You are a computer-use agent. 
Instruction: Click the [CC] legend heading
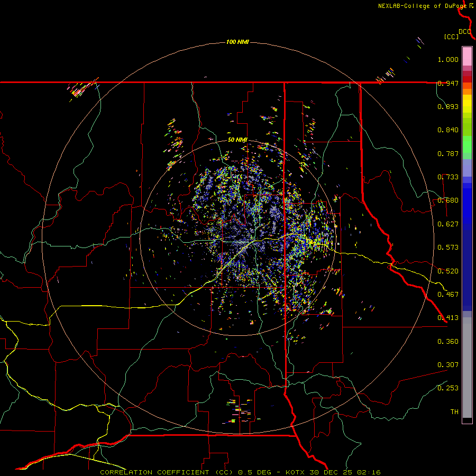[x=451, y=36]
